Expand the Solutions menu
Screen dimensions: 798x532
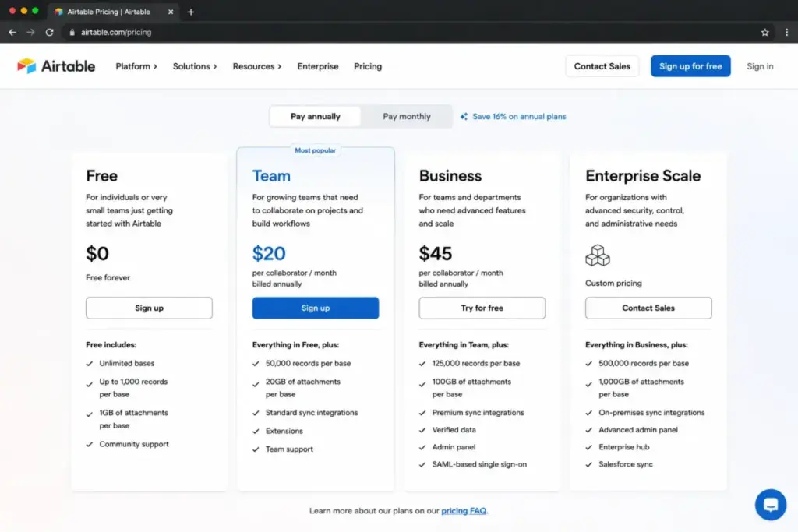tap(194, 66)
